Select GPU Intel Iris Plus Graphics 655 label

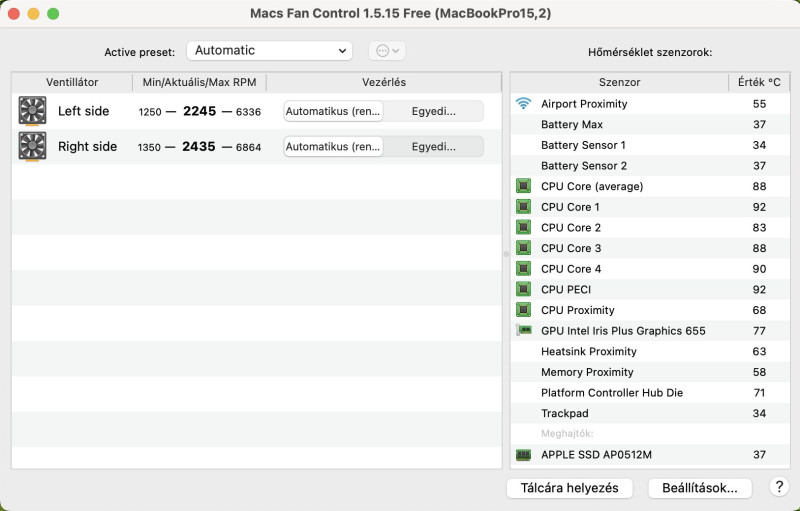coord(623,331)
